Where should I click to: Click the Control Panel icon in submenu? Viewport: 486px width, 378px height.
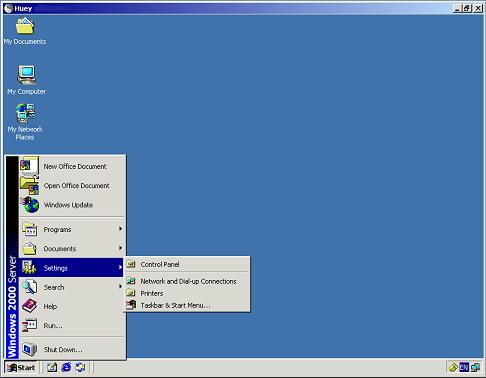[x=131, y=264]
